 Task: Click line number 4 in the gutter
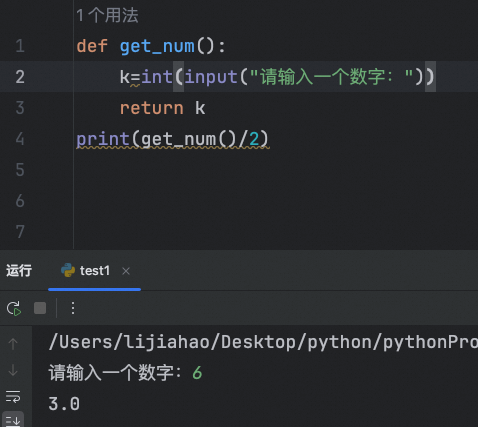pos(20,139)
